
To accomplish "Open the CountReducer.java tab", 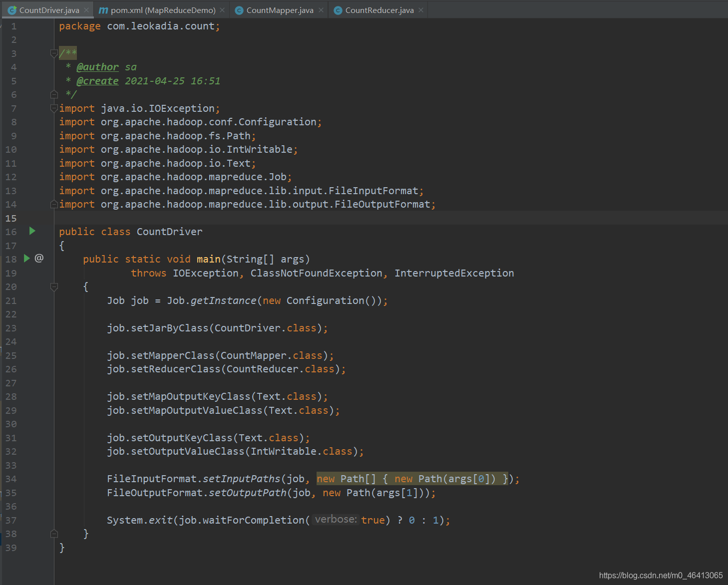I will [379, 10].
